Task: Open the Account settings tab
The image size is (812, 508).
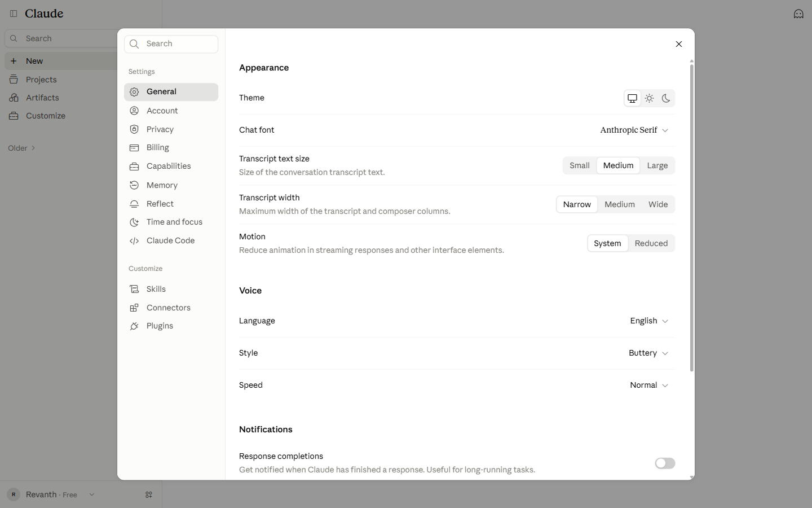Action: (x=171, y=111)
